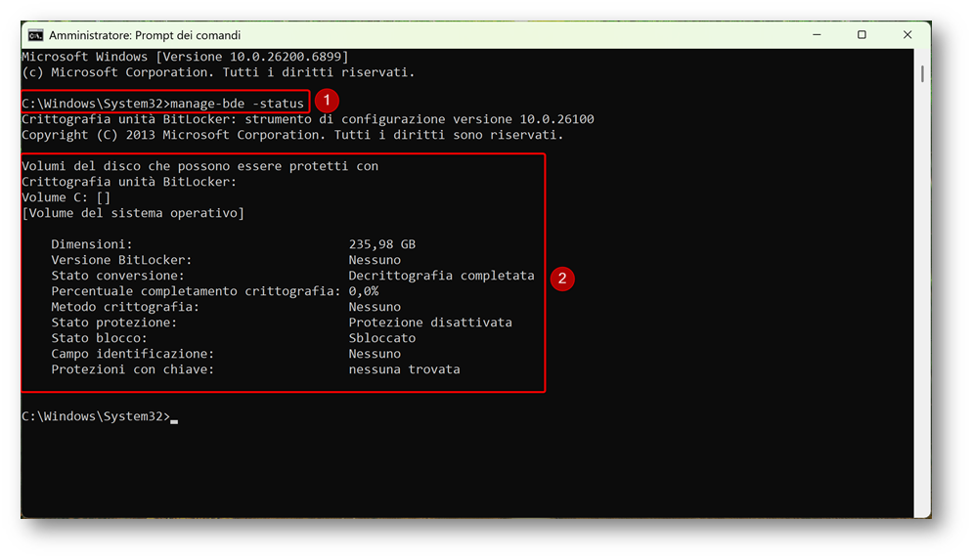
Task: Click 'Percentuale completamento crittografia:' label
Action: pyautogui.click(x=197, y=291)
